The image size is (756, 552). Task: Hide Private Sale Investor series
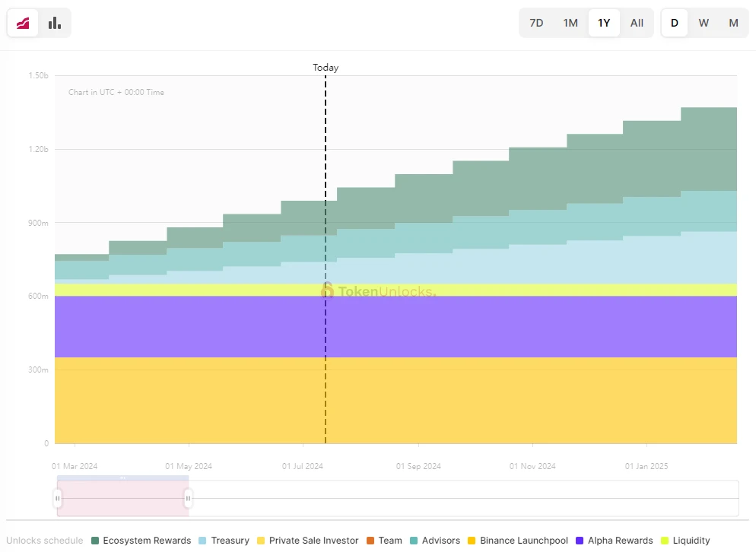[308, 541]
